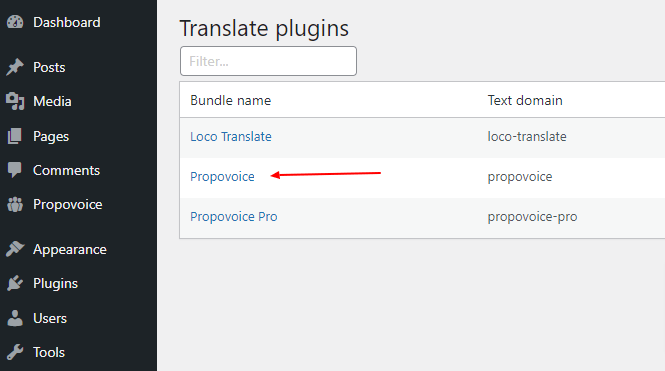The width and height of the screenshot is (665, 371).
Task: Open the Loco Translate bundle link
Action: [x=231, y=137]
